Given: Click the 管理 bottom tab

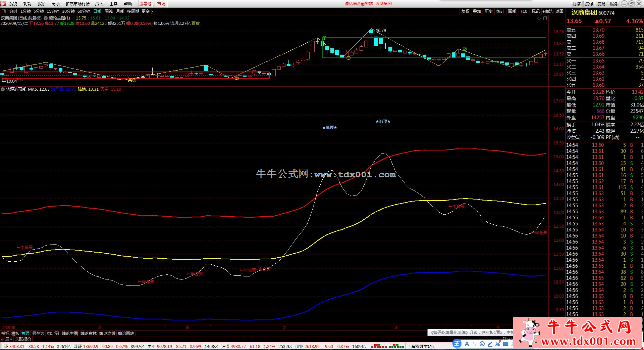Looking at the screenshot, I should coord(25,334).
